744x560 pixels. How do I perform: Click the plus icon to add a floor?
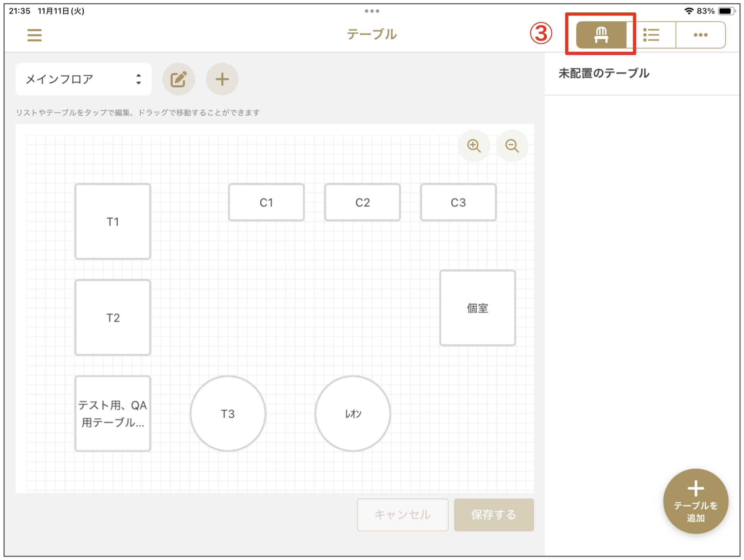pyautogui.click(x=222, y=79)
